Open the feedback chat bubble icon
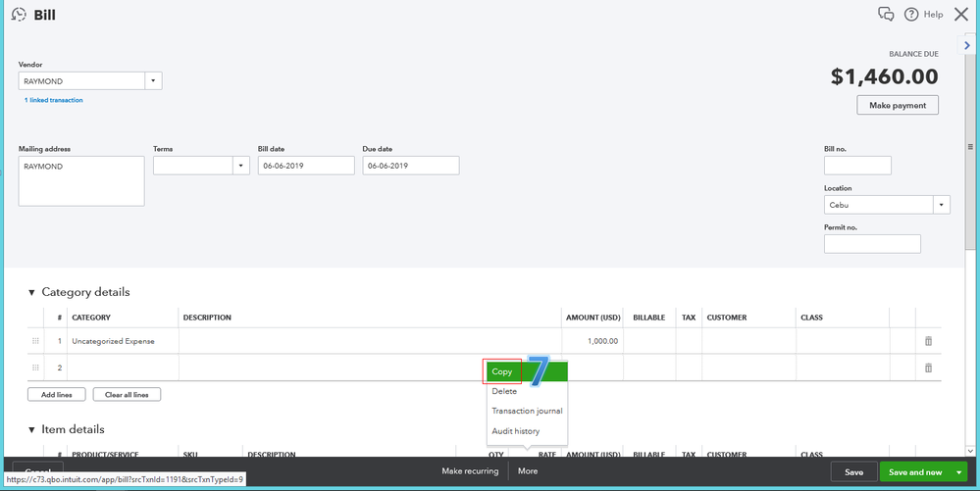980x491 pixels. tap(886, 15)
